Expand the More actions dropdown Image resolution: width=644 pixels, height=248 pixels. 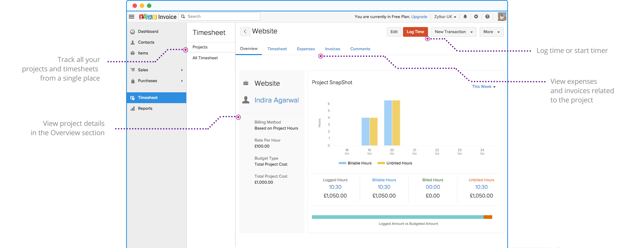pyautogui.click(x=491, y=32)
